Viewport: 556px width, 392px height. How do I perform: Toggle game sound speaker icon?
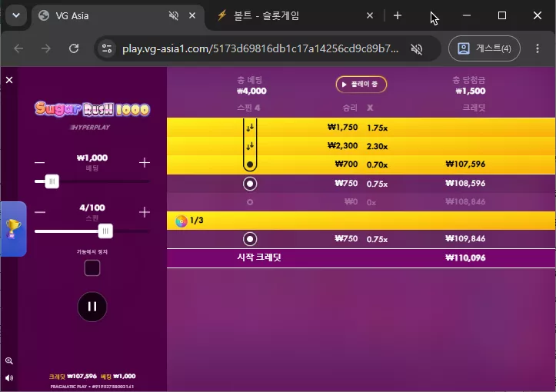click(x=9, y=378)
